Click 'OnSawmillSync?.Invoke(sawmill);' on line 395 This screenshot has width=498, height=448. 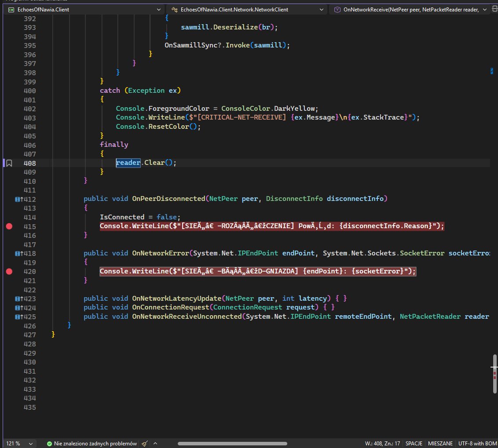pos(227,45)
